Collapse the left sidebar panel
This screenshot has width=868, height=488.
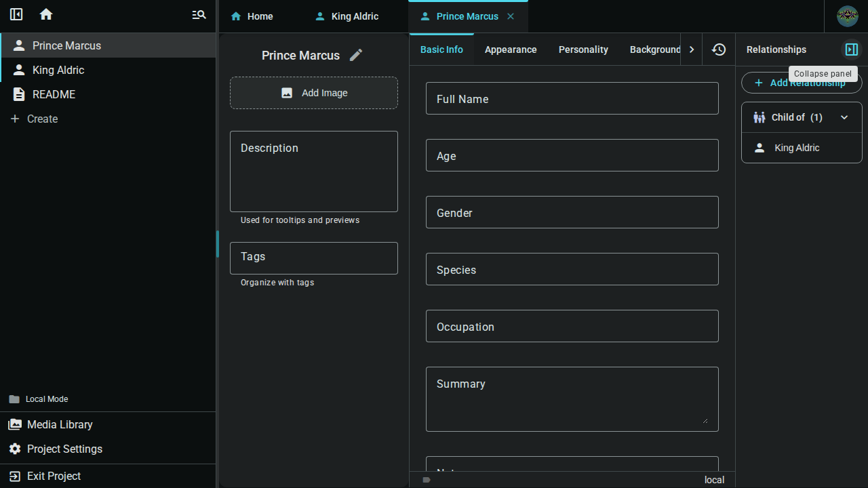[x=16, y=14]
